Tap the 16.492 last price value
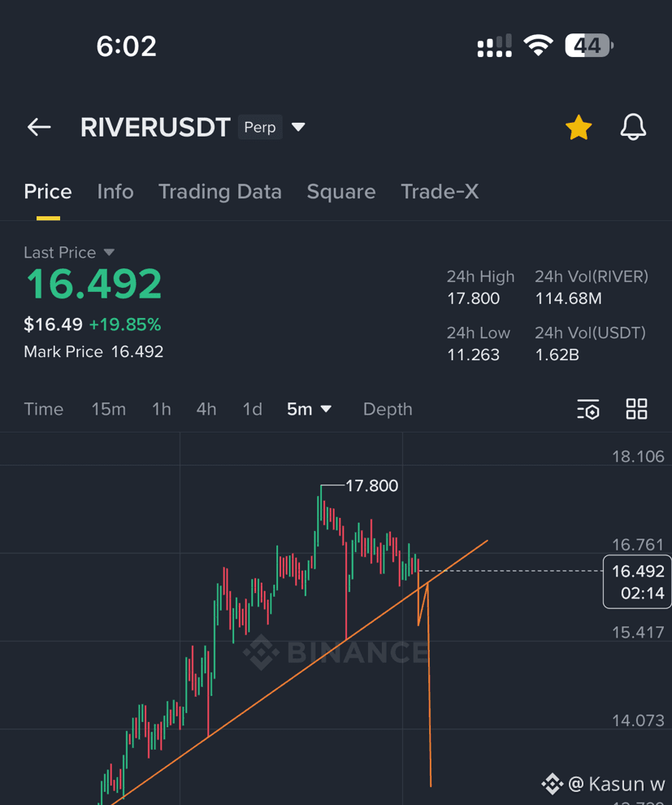The image size is (672, 805). 94,284
